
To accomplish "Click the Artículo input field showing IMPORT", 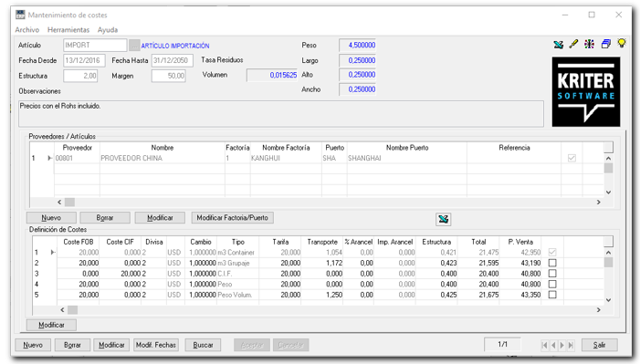I will [95, 45].
